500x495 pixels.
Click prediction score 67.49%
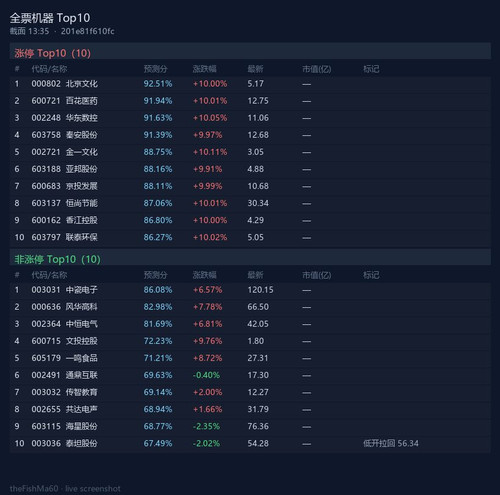(158, 443)
